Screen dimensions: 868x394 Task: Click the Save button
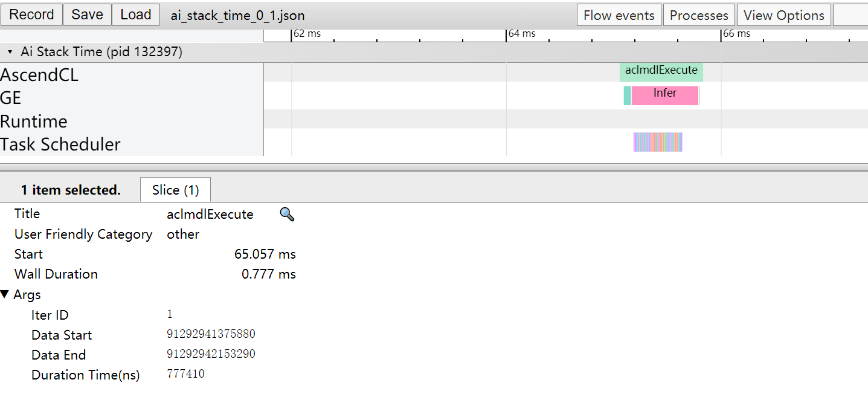click(x=87, y=15)
